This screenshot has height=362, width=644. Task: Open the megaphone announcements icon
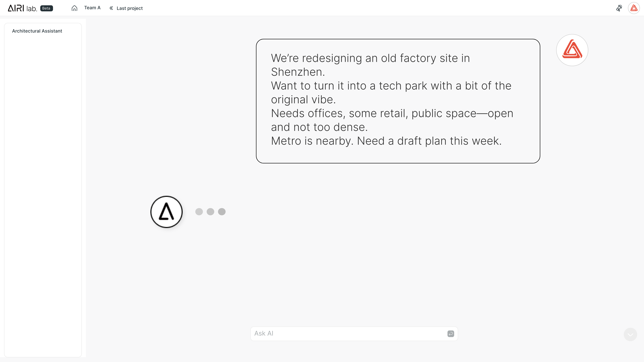coord(619,8)
